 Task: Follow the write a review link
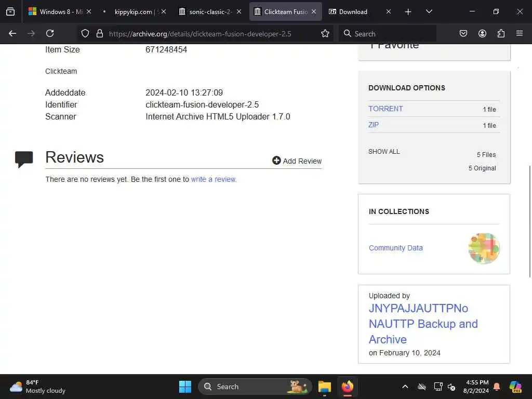(x=214, y=179)
